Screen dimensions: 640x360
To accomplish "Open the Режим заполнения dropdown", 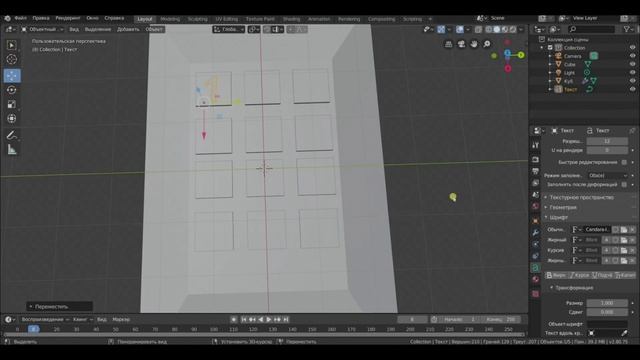I will coord(608,176).
